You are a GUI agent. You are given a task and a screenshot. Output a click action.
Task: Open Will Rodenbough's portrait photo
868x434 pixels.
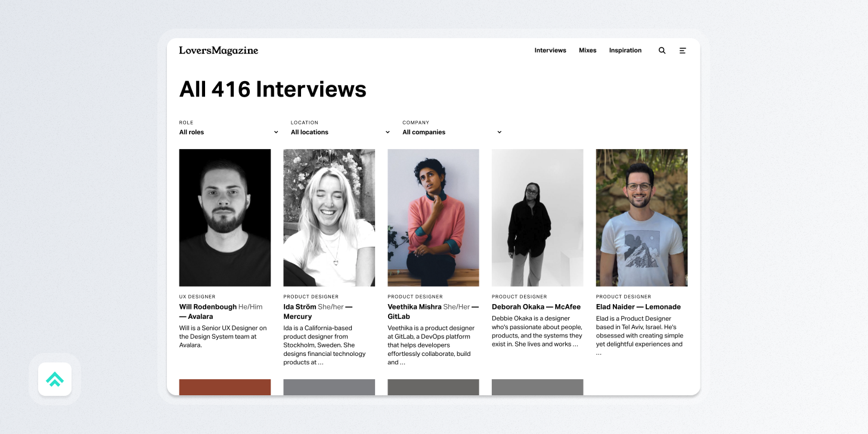[225, 218]
